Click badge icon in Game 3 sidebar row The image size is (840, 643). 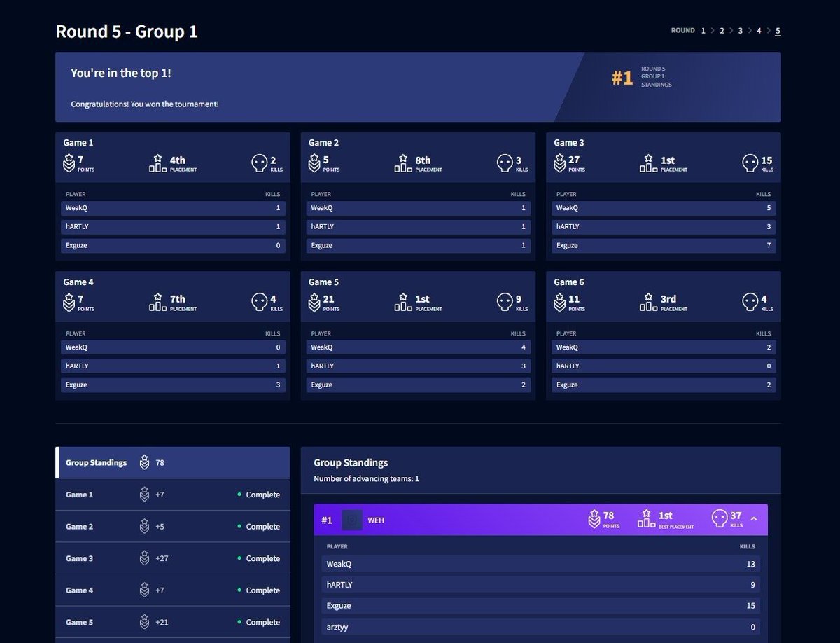coord(144,558)
